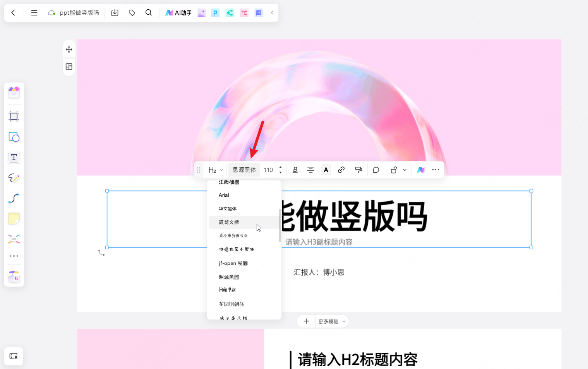The image size is (588, 369).
Task: Add a comment with the bubble icon
Action: click(x=376, y=170)
